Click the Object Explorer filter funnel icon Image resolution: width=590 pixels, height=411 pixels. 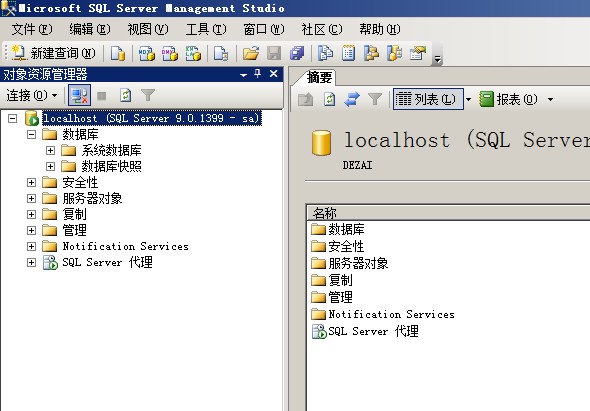coord(148,95)
